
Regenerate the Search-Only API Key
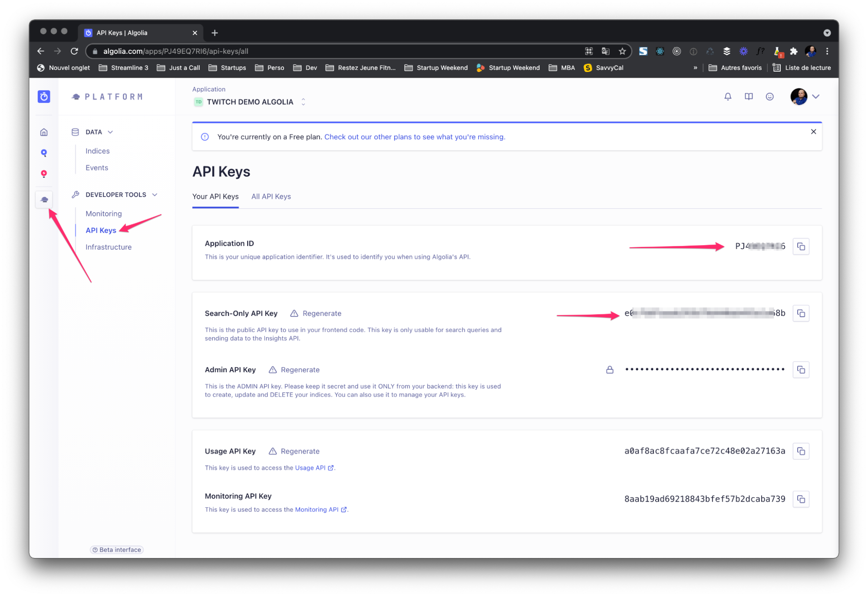coord(316,313)
